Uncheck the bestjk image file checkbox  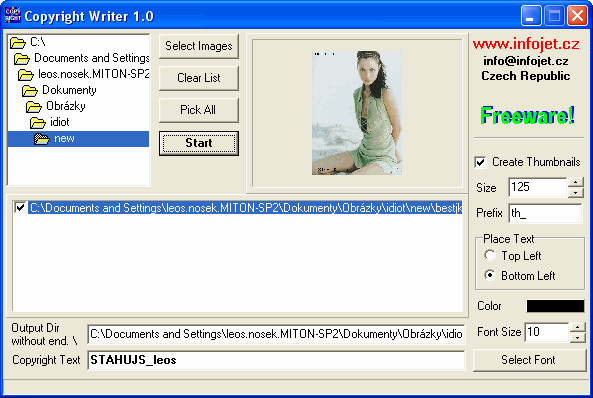click(20, 207)
